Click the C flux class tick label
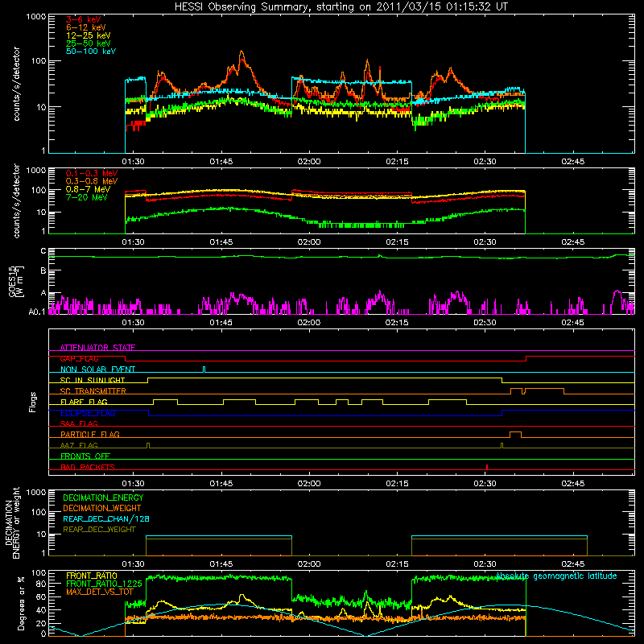Image resolution: width=644 pixels, height=644 pixels. point(43,251)
